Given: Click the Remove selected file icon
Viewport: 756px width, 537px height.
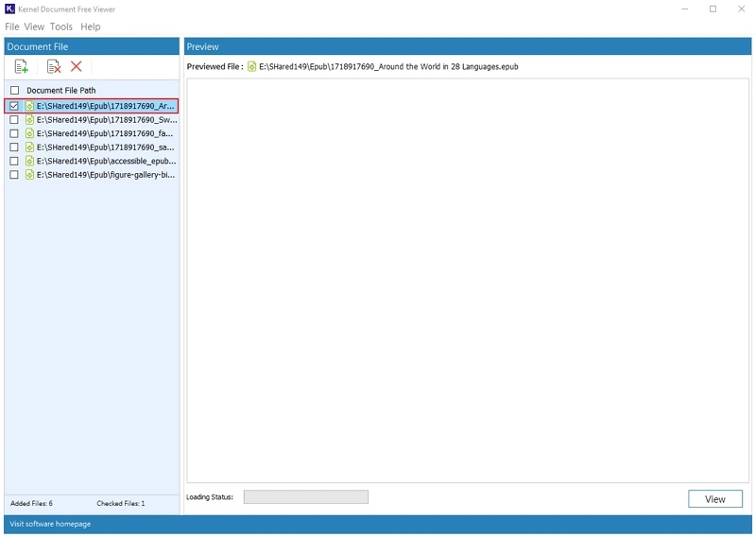Looking at the screenshot, I should click(x=54, y=66).
